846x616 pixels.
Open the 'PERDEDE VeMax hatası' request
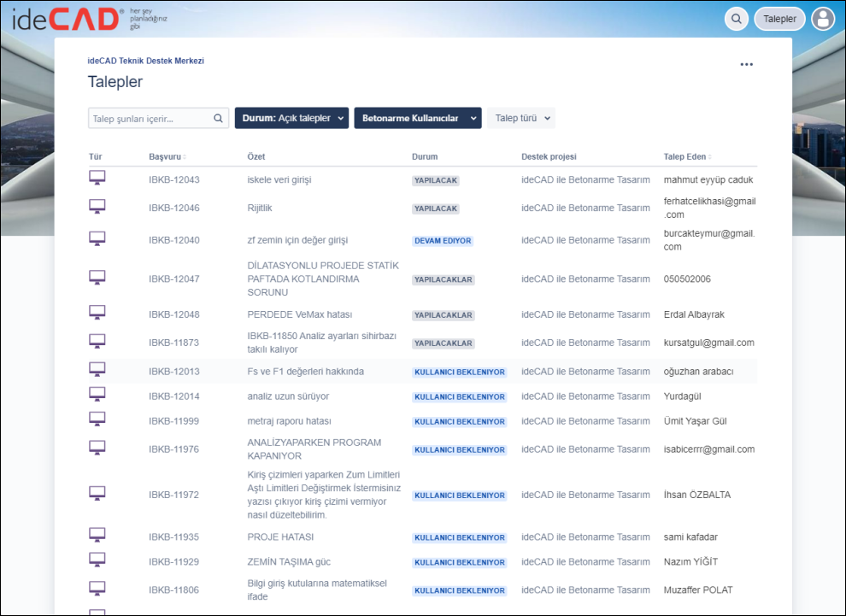[x=299, y=314]
